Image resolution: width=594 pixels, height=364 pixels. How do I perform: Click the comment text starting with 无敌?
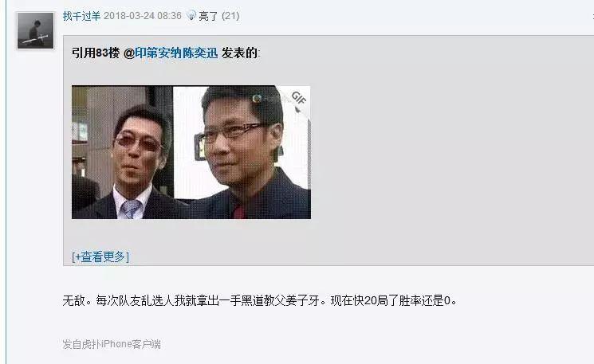point(260,301)
